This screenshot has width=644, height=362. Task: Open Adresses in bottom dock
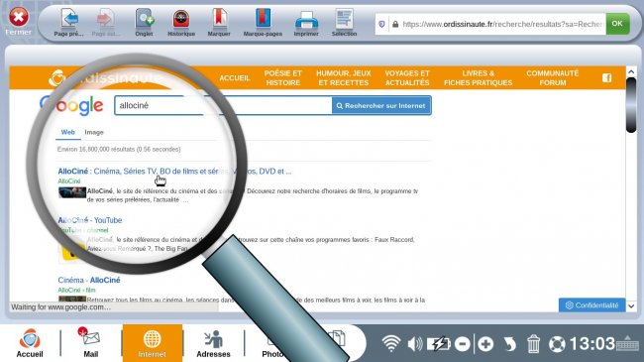point(213,343)
